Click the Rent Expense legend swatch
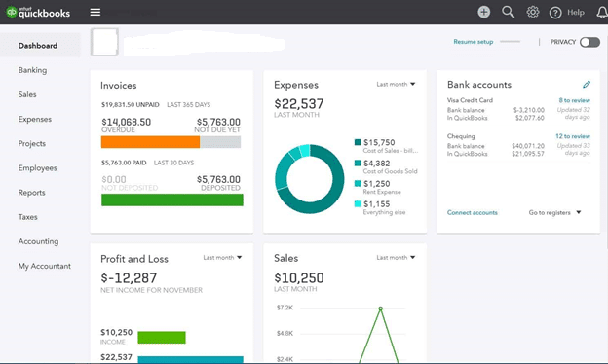 click(x=358, y=184)
